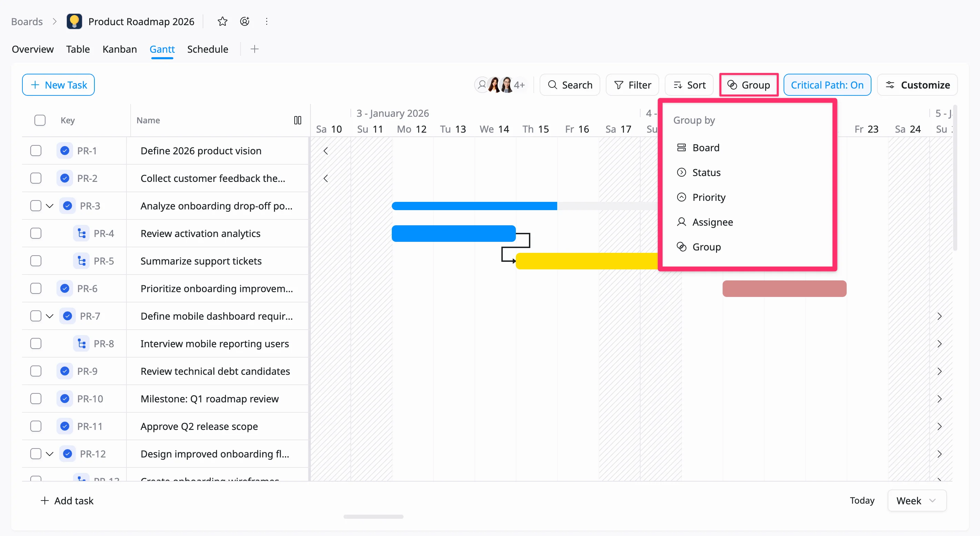
Task: Click the New Task button
Action: coord(58,85)
